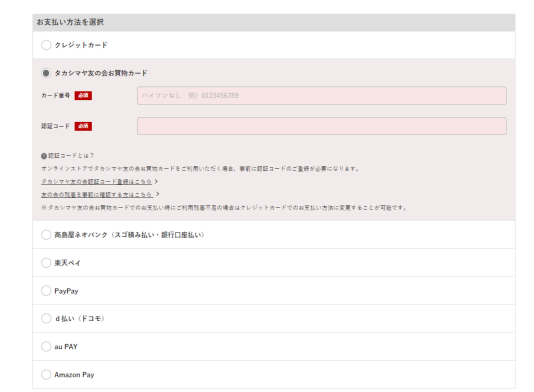Select the タカシマヤ友の会お買物カード radio button
This screenshot has width=534, height=392.
pyautogui.click(x=46, y=73)
